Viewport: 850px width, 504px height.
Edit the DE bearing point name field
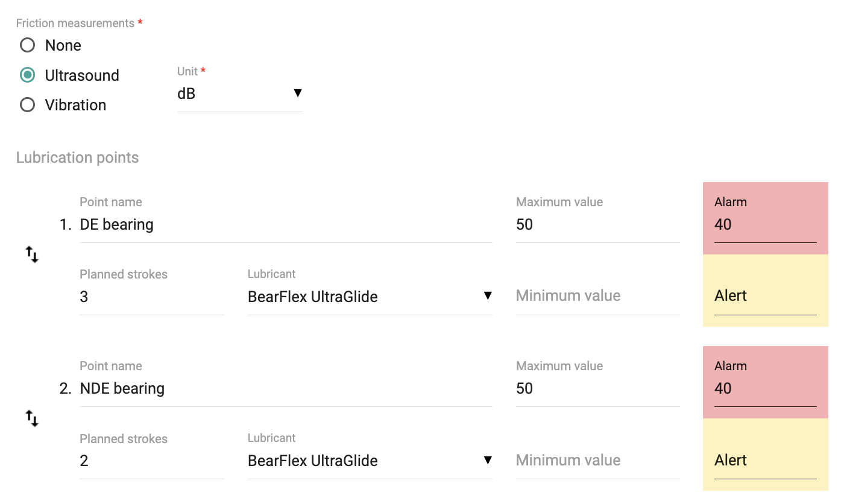[x=286, y=225]
